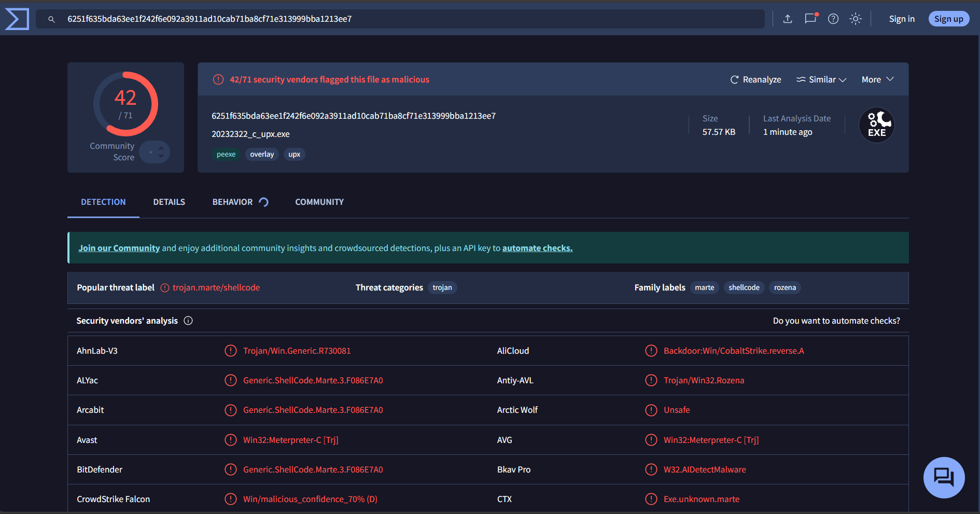The height and width of the screenshot is (514, 980).
Task: Expand the Similar dropdown
Action: coord(821,79)
